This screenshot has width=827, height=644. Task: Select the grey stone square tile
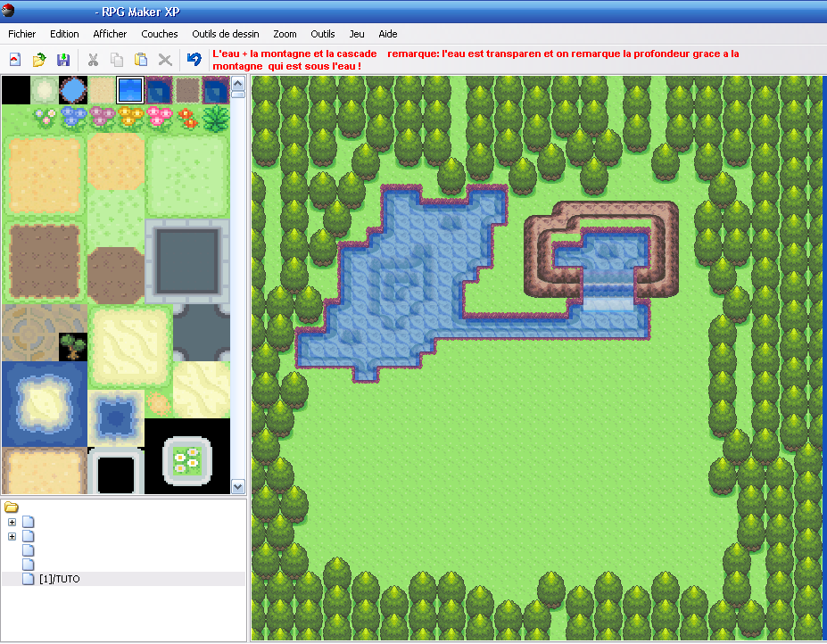tap(187, 261)
